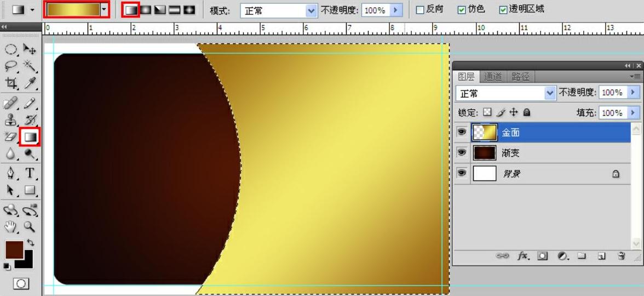The image size is (644, 296).
Task: Switch to the 路径 (Paths) tab
Action: [520, 77]
